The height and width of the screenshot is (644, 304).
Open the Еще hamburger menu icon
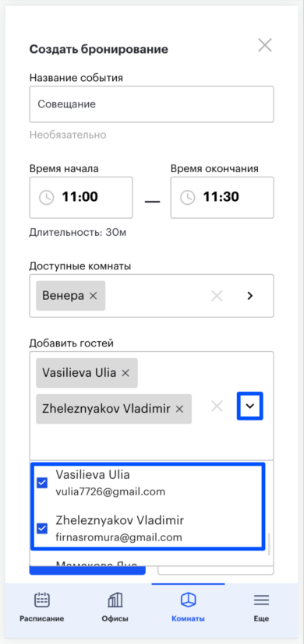pyautogui.click(x=261, y=600)
